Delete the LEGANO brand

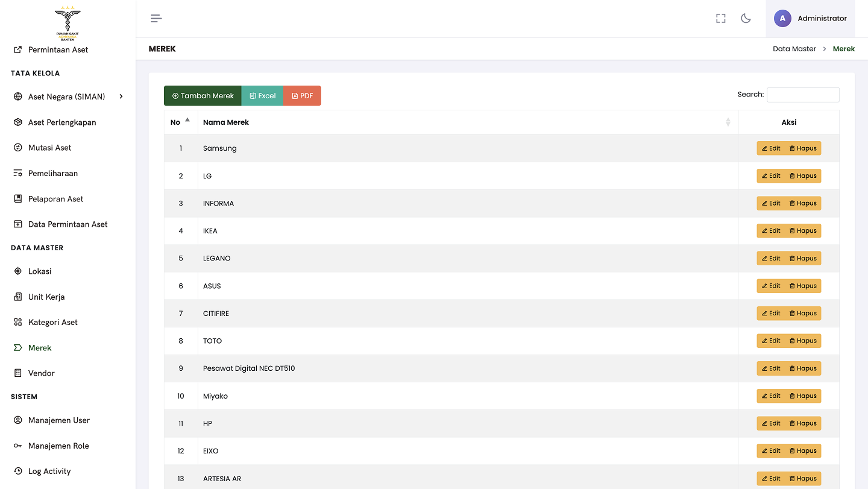click(x=803, y=258)
